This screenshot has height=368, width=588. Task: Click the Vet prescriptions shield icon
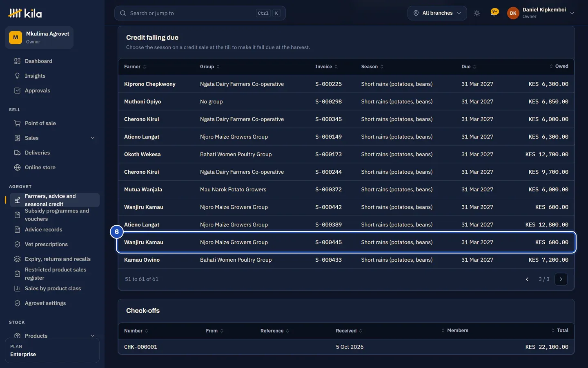click(17, 244)
